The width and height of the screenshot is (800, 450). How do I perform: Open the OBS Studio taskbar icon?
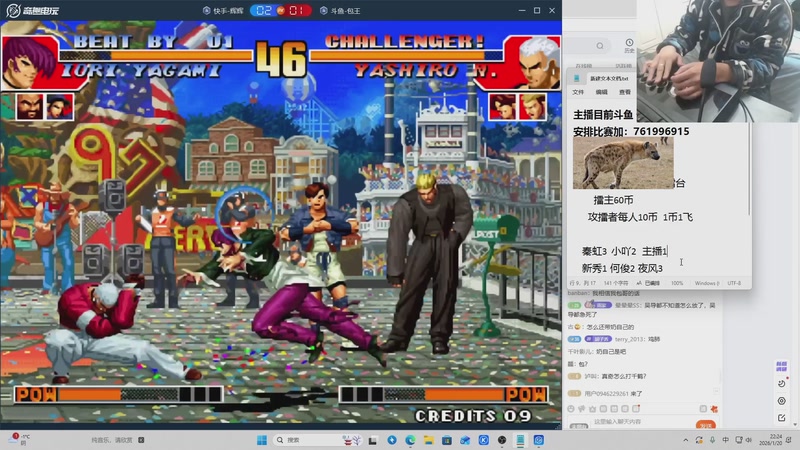pos(502,440)
